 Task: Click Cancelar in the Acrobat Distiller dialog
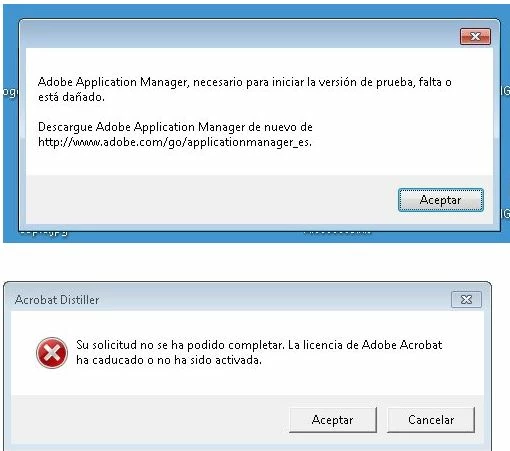[431, 420]
